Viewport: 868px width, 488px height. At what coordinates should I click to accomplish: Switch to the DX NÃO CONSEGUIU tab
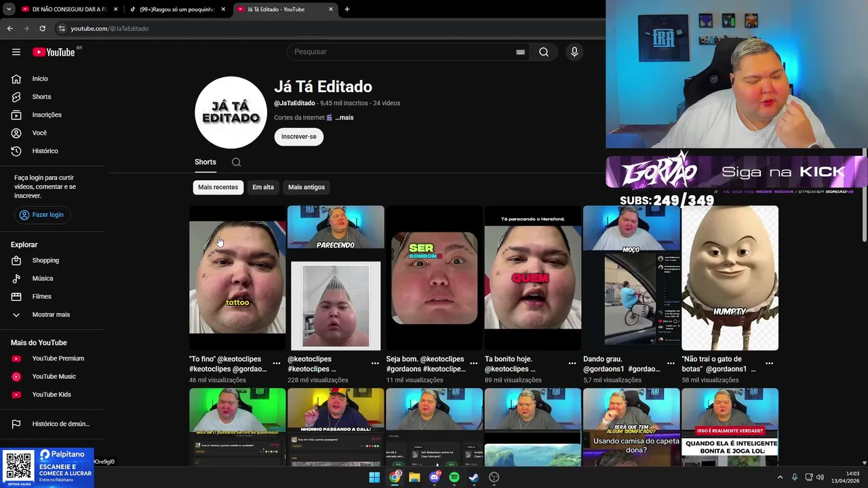tap(69, 9)
